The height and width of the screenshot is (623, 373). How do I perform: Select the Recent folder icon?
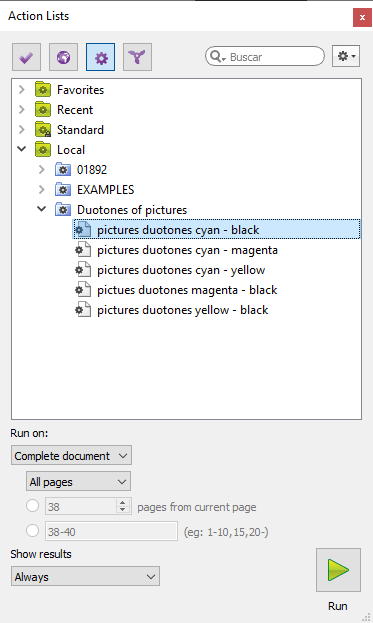[x=43, y=109]
